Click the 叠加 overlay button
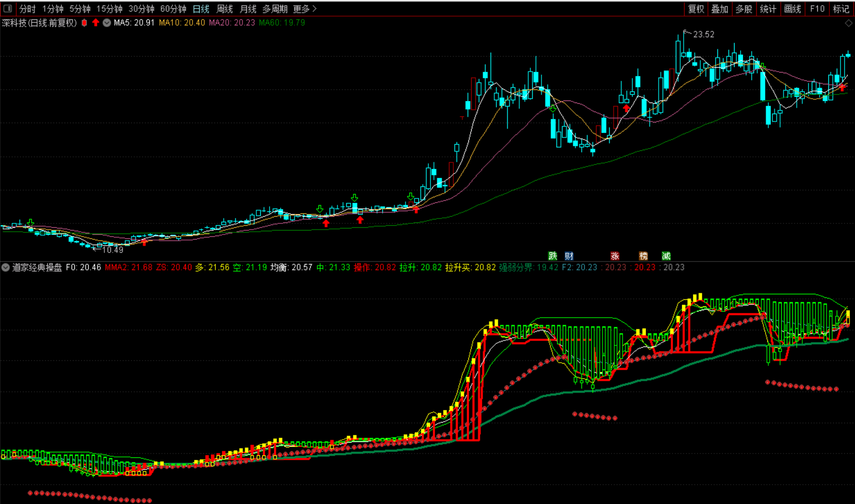 (x=720, y=9)
